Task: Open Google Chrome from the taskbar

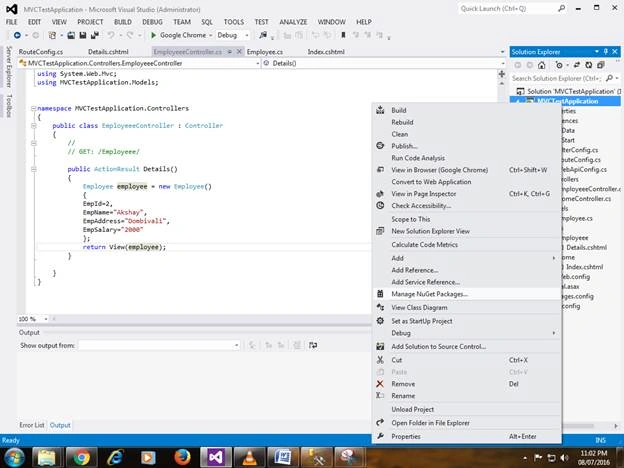Action: (81, 457)
